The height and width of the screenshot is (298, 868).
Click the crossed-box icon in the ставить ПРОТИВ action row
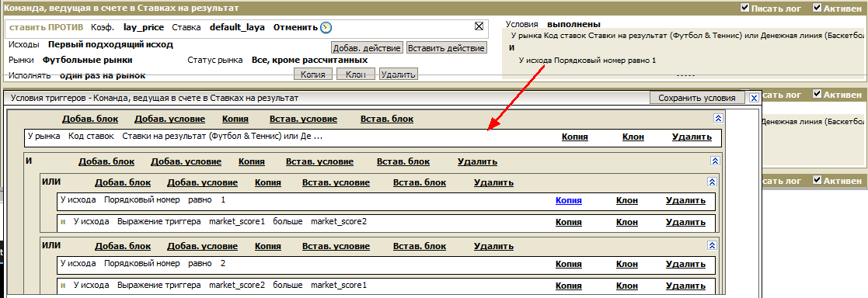(479, 26)
